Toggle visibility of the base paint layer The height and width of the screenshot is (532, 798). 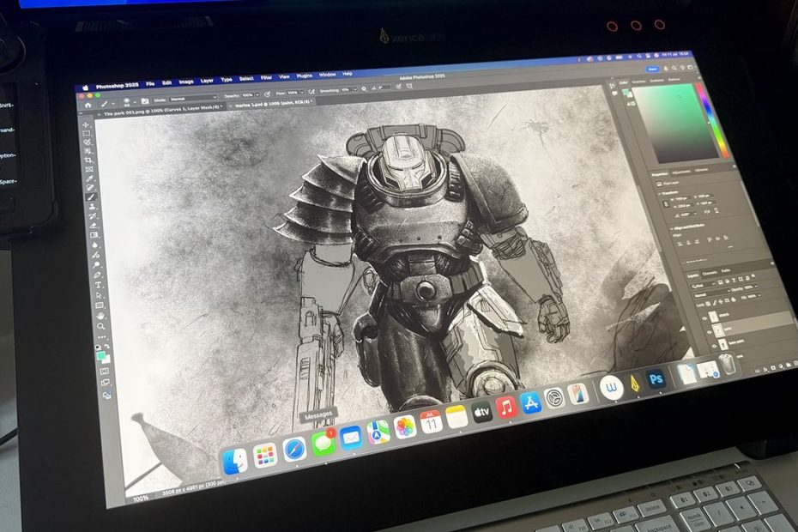(714, 346)
